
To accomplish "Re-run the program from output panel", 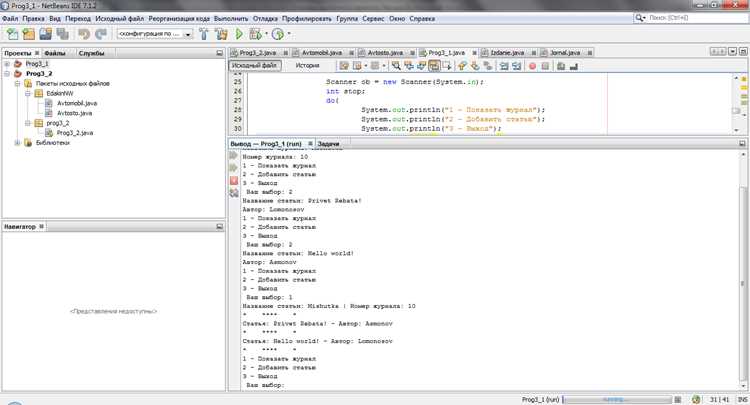I will tap(233, 155).
